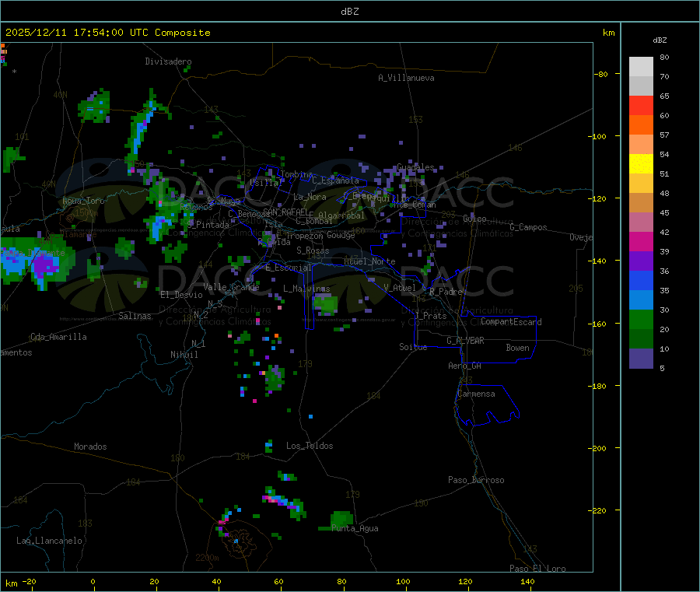Click the 'R_Padre' locality label
Screen dimensions: 700x592
coord(446,292)
